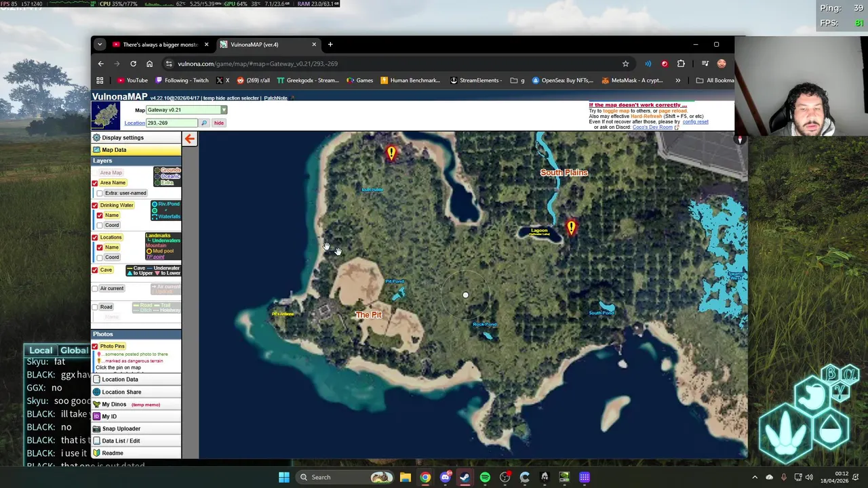This screenshot has width=868, height=488.
Task: Click the island minimap thumbnail
Action: 106,116
